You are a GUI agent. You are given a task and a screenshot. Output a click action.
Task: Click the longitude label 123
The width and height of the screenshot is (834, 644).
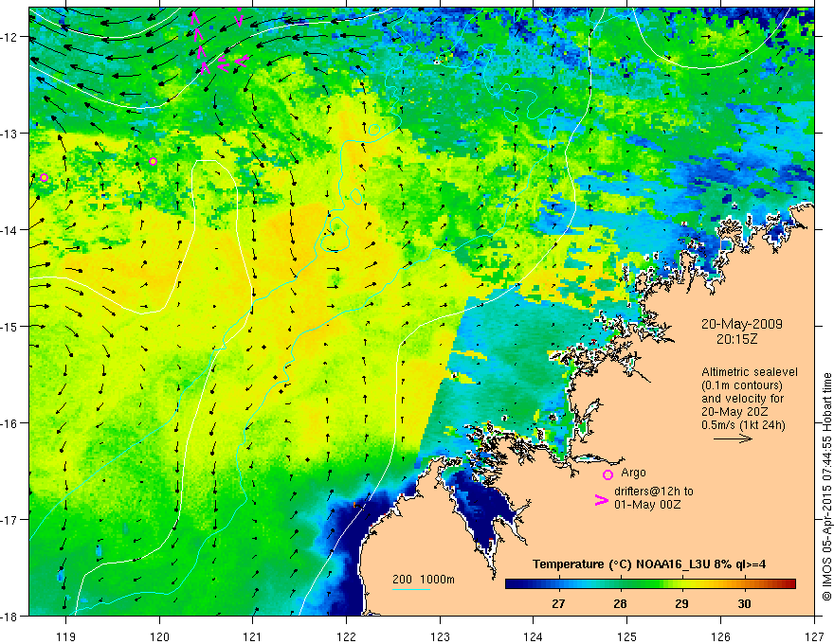click(440, 636)
